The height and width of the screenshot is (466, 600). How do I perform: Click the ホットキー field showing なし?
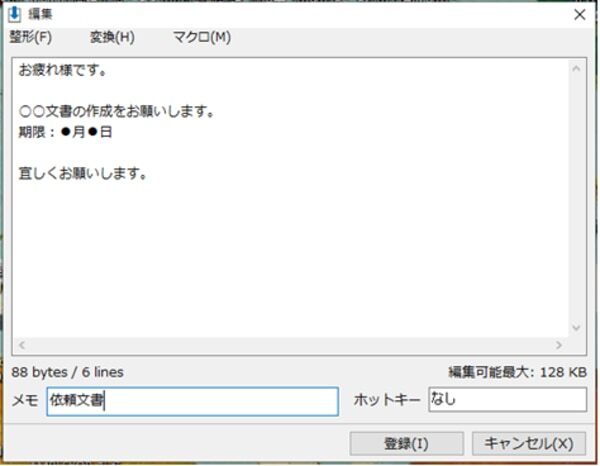507,400
